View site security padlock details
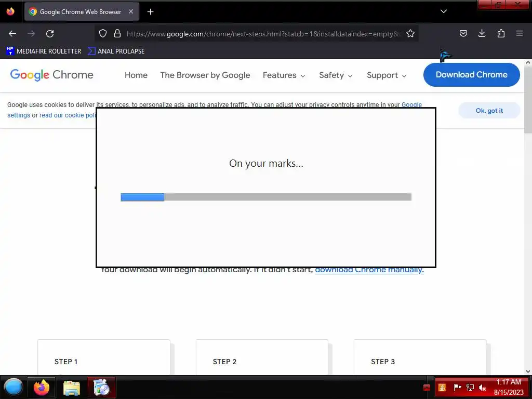 click(117, 34)
